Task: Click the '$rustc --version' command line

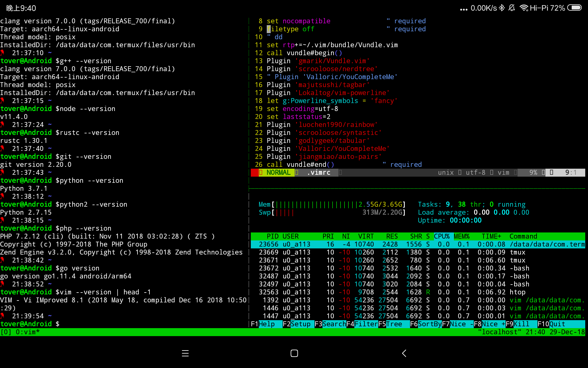Action: [x=88, y=132]
